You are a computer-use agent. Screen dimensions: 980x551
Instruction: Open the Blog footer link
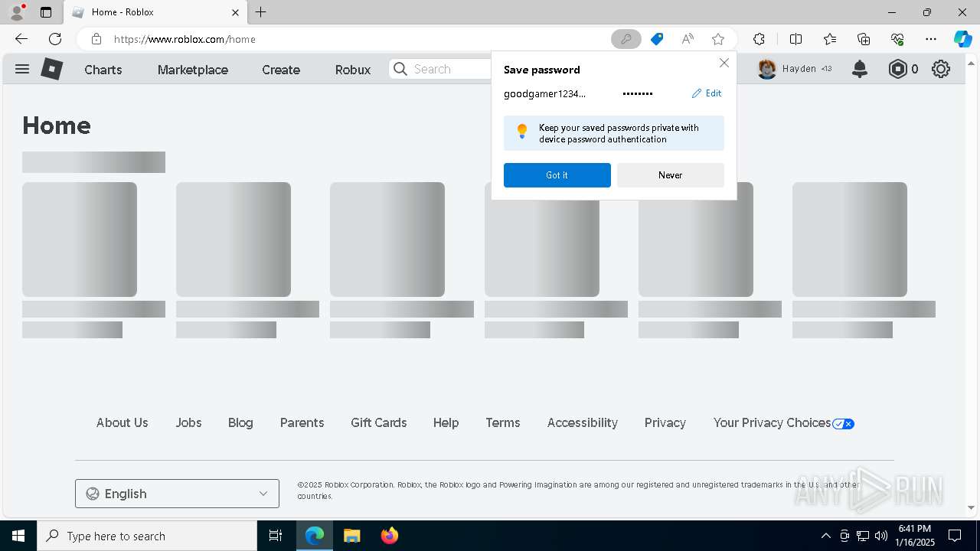click(x=240, y=422)
